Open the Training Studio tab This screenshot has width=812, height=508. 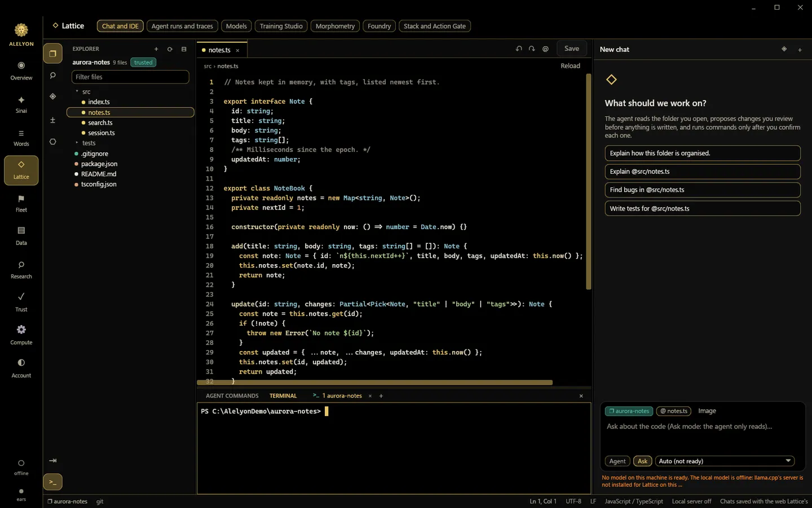281,26
